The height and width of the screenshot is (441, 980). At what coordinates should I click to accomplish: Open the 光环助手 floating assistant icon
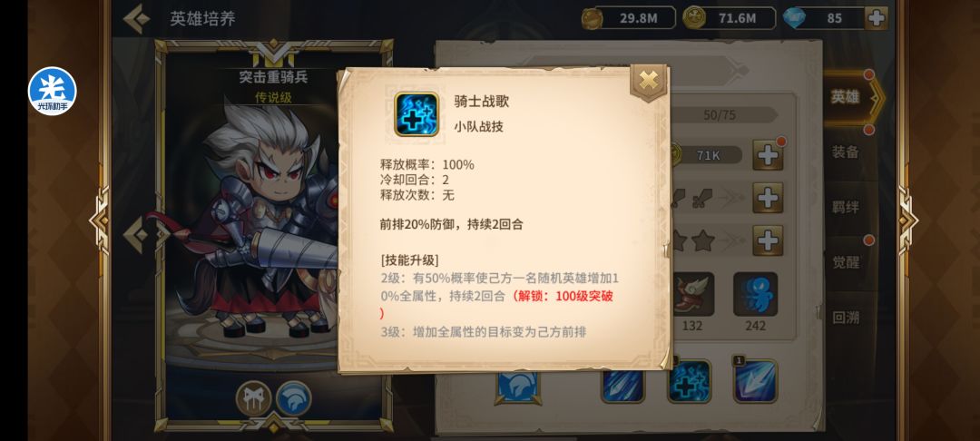coord(53,92)
